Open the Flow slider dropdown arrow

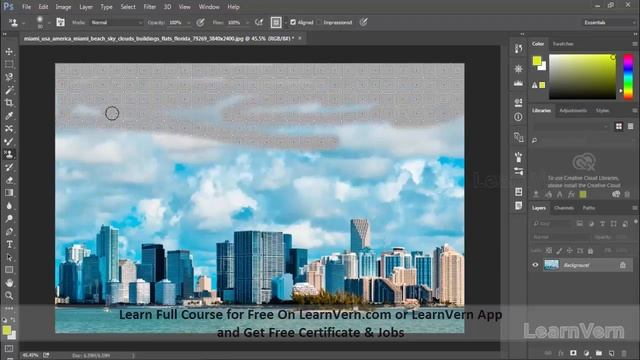[247, 23]
